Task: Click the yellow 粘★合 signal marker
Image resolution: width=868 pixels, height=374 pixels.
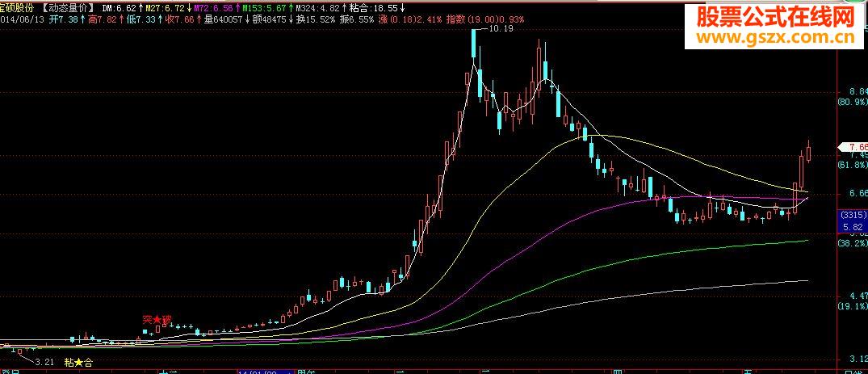Action: coord(79,363)
